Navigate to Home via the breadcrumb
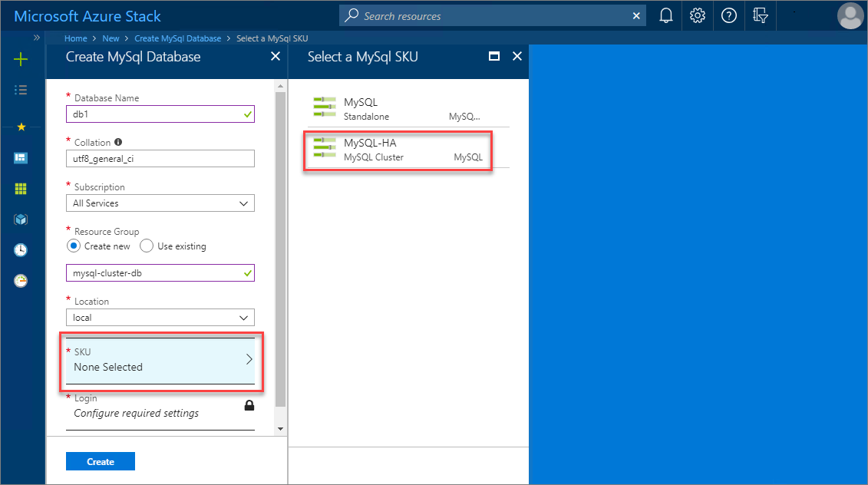 coord(75,38)
